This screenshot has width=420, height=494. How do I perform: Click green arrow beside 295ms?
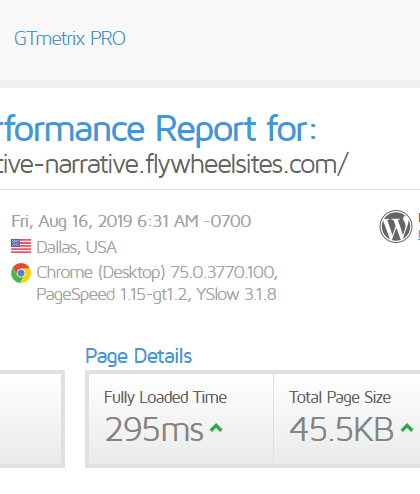point(216,427)
